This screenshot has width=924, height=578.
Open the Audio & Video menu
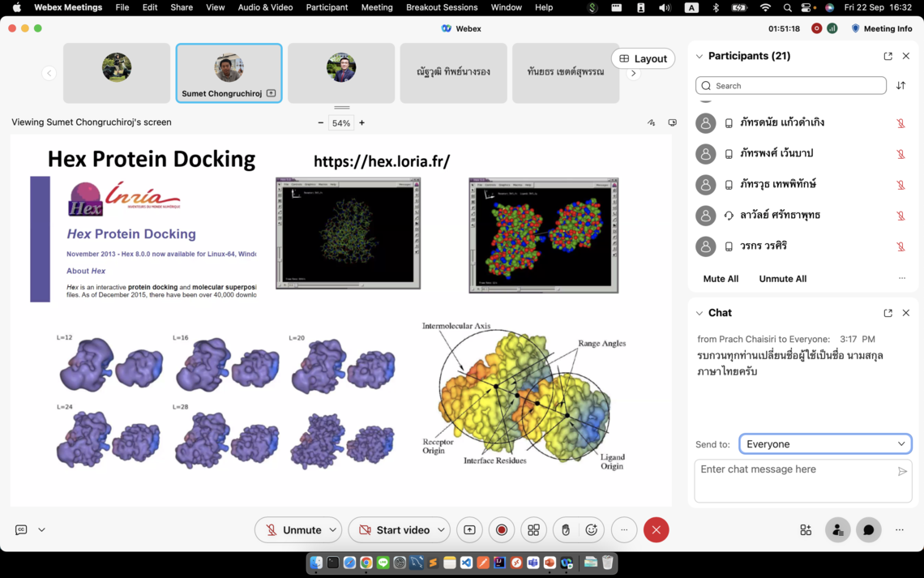pyautogui.click(x=265, y=7)
